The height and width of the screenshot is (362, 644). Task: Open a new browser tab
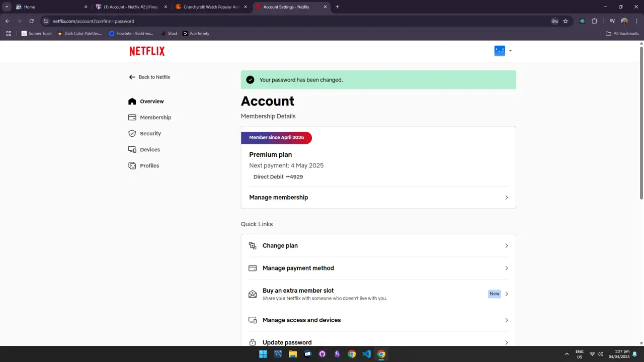click(337, 7)
